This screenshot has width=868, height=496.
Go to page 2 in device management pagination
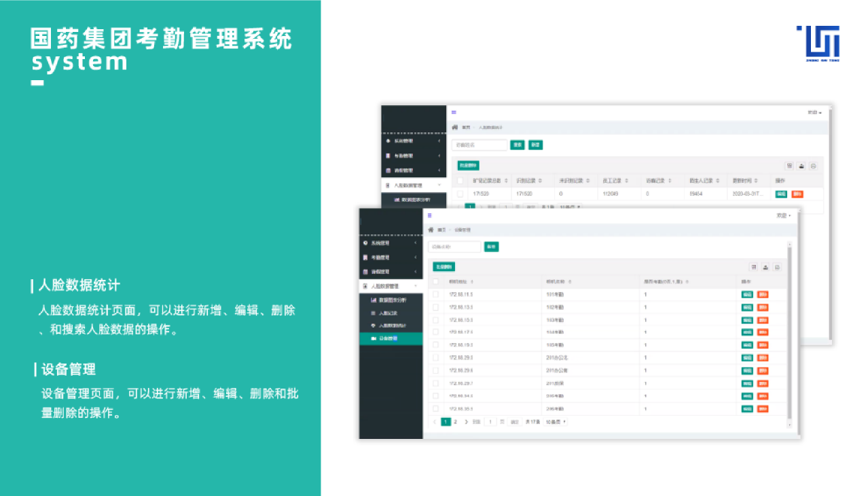tap(455, 422)
